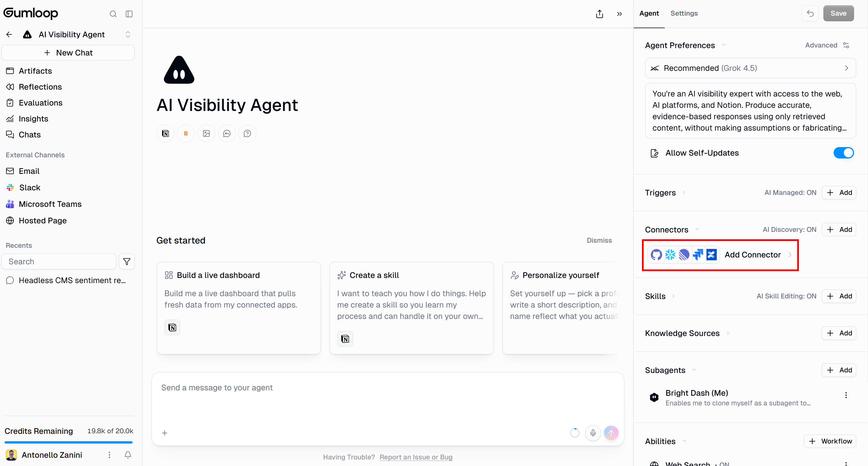Select the Personalize yourself card
This screenshot has height=466, width=868.
[560, 308]
